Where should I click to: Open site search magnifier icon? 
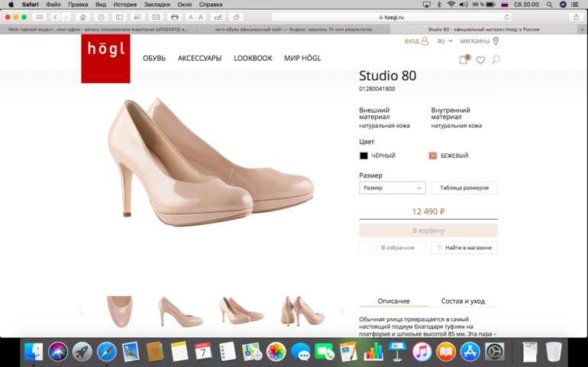coord(496,60)
